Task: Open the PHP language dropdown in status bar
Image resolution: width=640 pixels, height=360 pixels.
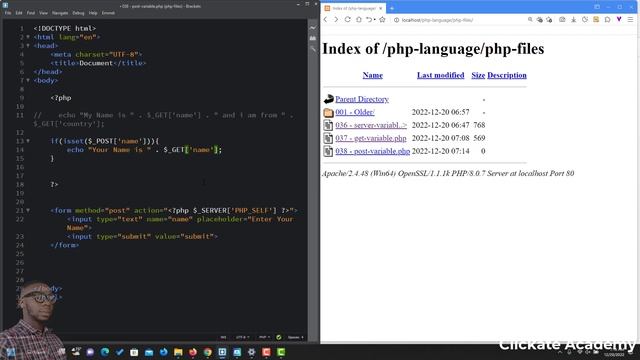Action: [264, 337]
